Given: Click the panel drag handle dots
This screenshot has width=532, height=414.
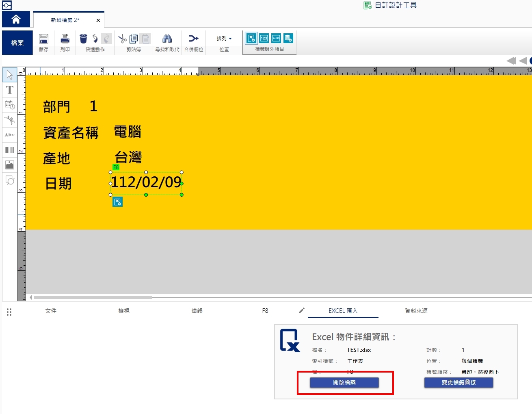Looking at the screenshot, I should click(x=9, y=312).
